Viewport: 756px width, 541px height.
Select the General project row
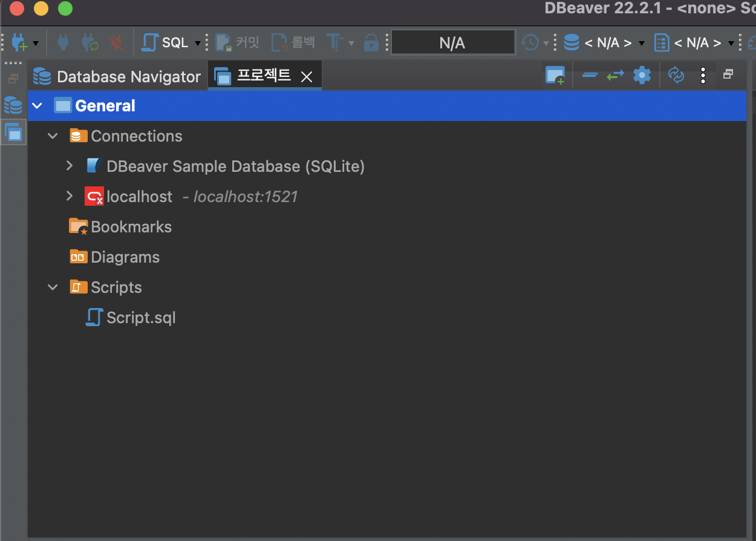pyautogui.click(x=387, y=106)
